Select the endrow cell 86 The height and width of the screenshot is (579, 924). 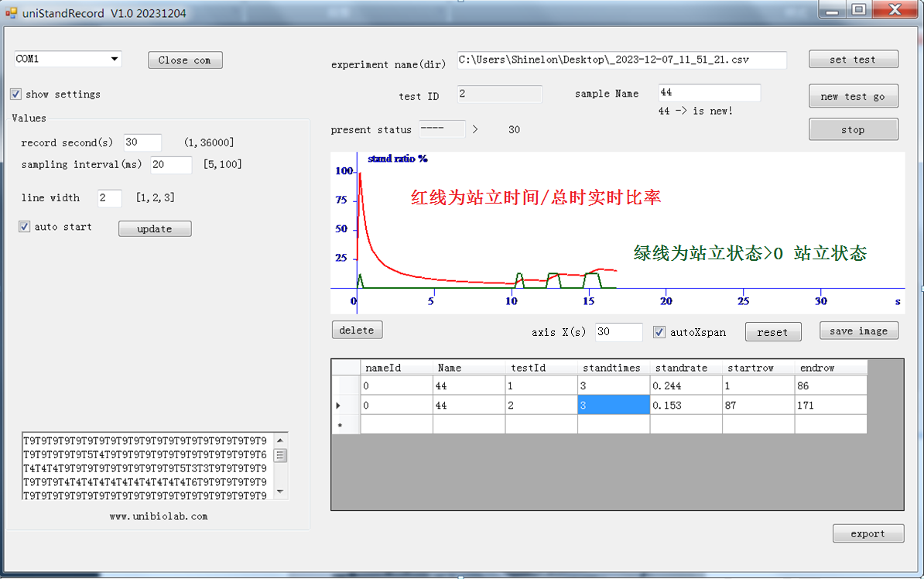[831, 385]
